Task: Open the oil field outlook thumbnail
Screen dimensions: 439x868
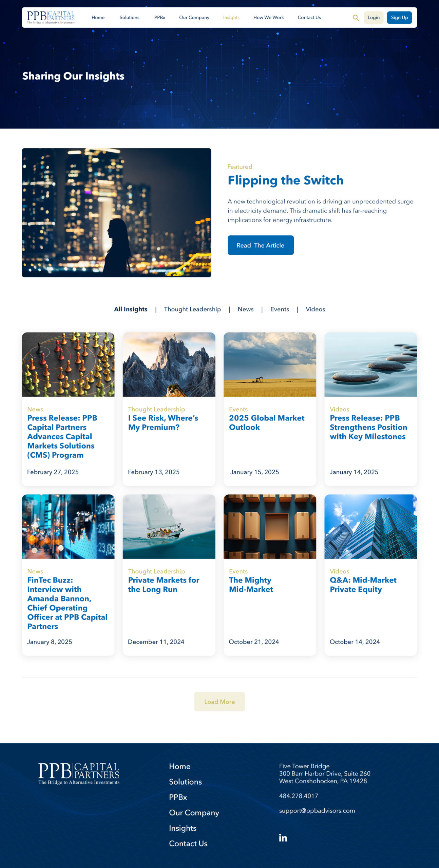Action: click(270, 364)
